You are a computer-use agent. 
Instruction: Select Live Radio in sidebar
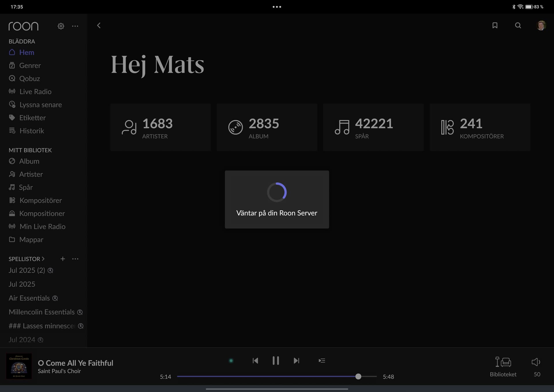click(x=35, y=92)
